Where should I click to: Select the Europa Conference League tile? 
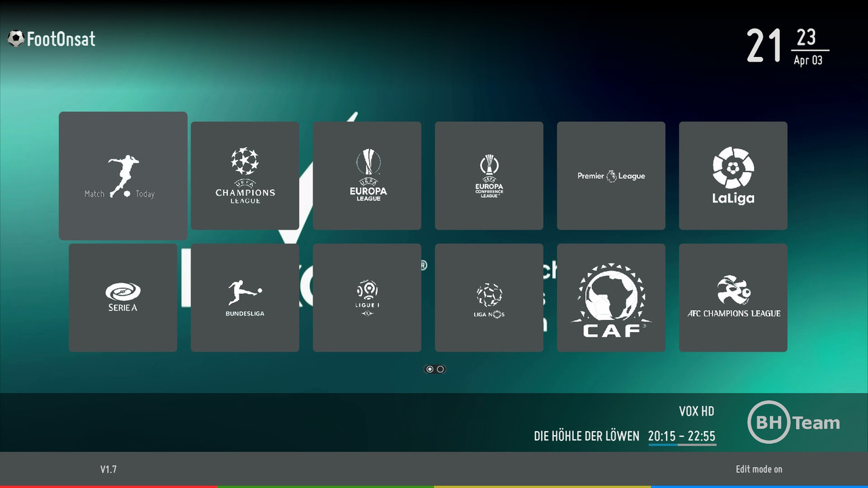pos(489,176)
